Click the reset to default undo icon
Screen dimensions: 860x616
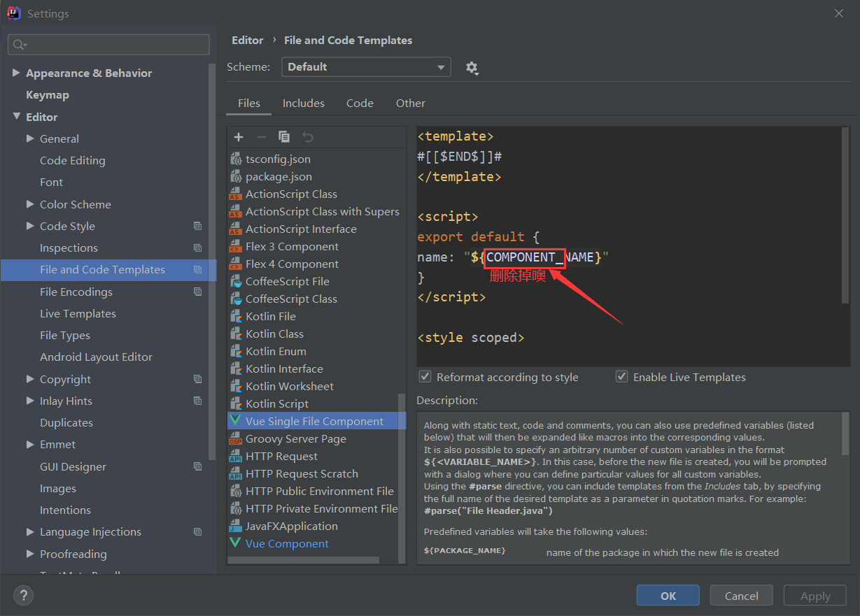pos(307,137)
